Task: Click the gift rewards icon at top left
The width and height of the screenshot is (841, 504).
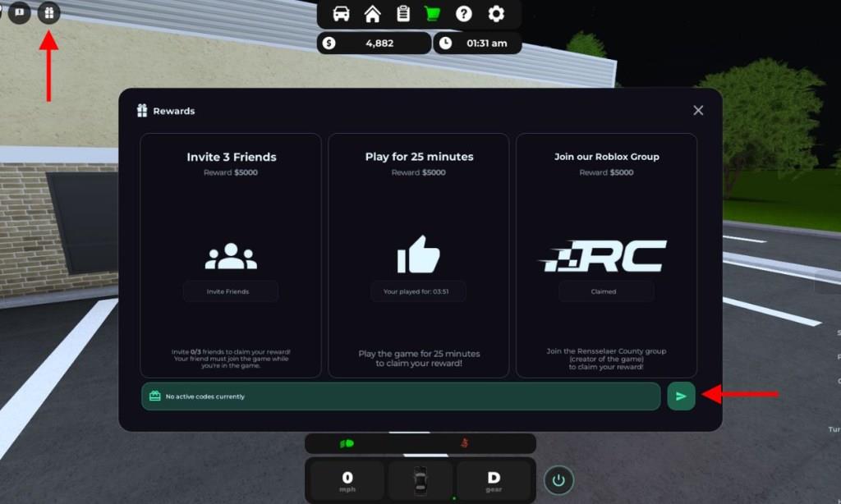Action: coord(49,13)
